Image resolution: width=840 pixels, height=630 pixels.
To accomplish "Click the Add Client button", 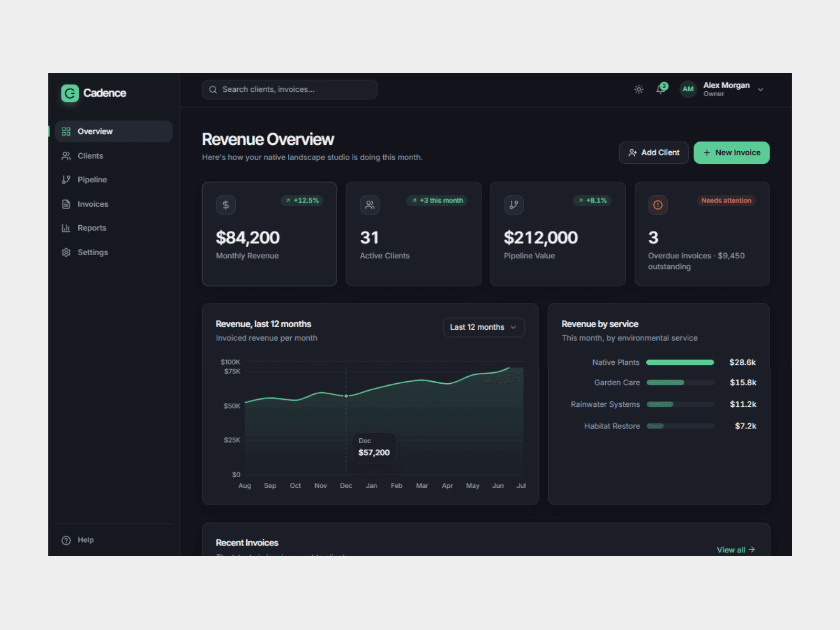I will (x=654, y=153).
